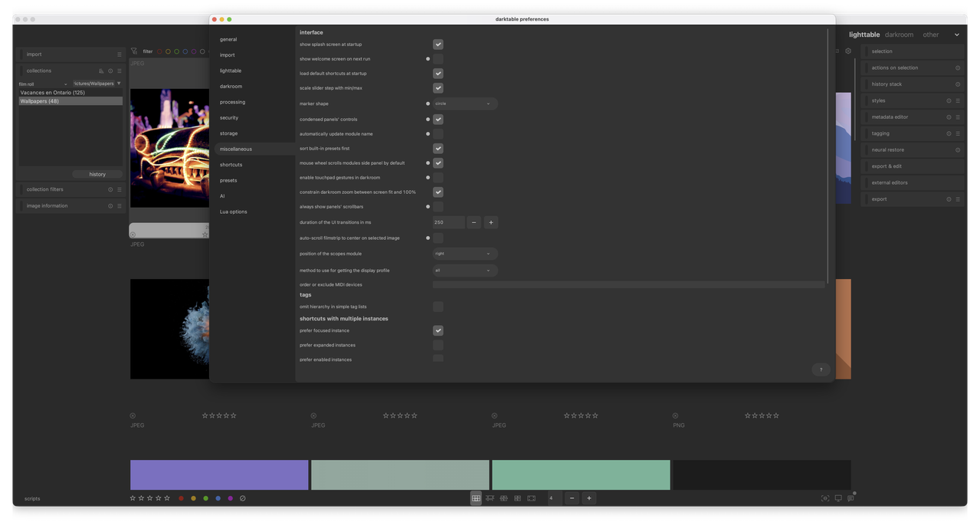This screenshot has height=522, width=980.
Task: Click the preferences help question-mark button
Action: 821,369
